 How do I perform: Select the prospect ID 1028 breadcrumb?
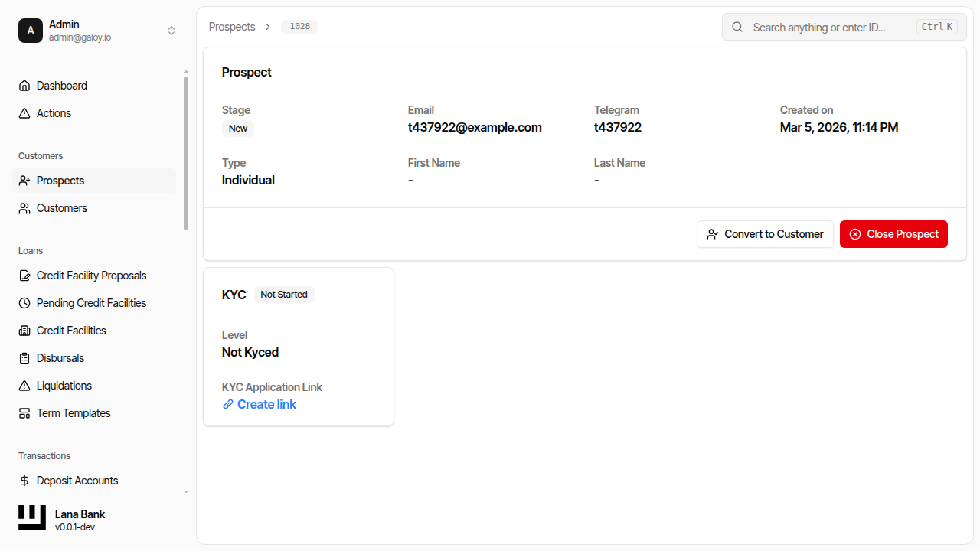(x=299, y=26)
